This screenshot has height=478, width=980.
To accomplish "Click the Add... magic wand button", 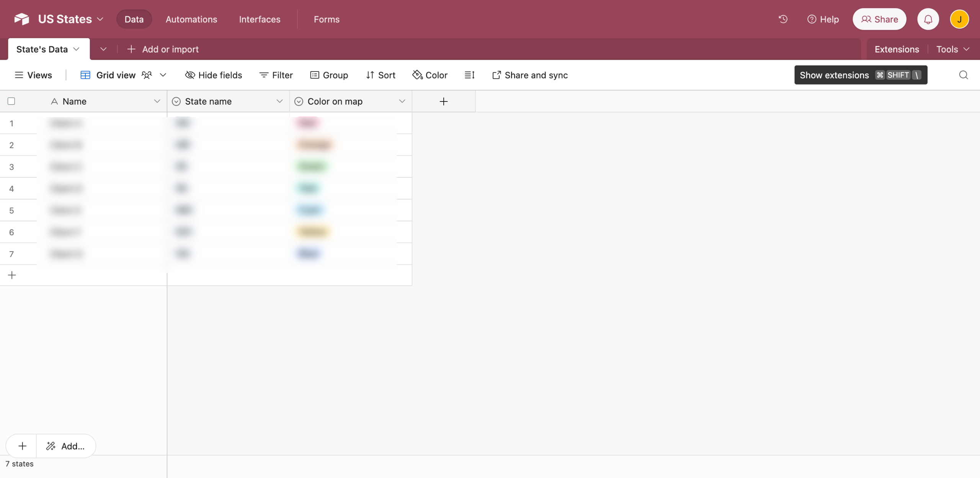I will [65, 446].
